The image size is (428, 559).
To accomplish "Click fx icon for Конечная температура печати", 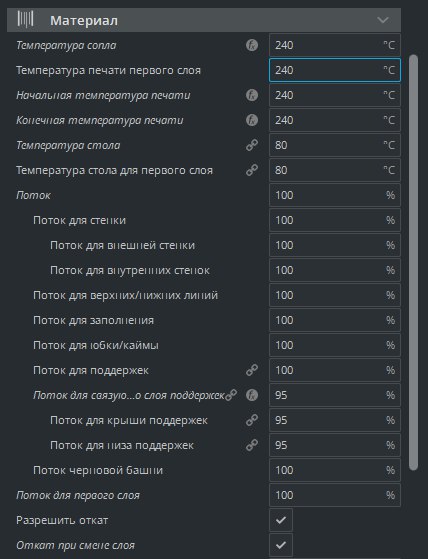I will click(x=252, y=120).
